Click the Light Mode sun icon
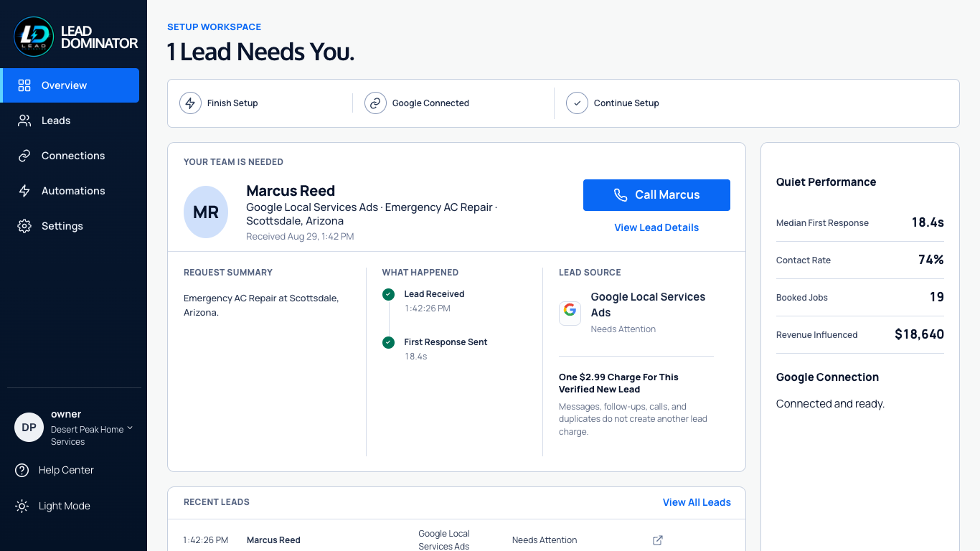 click(x=22, y=506)
